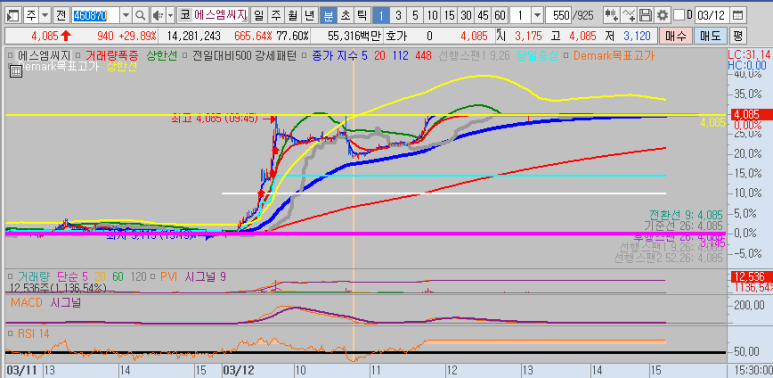Select the 30 minute interval tab

tap(466, 16)
